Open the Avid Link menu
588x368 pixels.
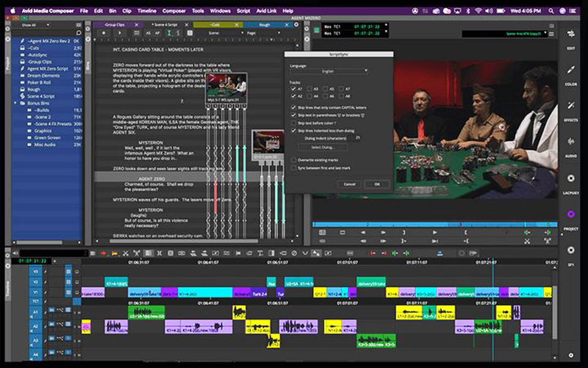pyautogui.click(x=266, y=11)
